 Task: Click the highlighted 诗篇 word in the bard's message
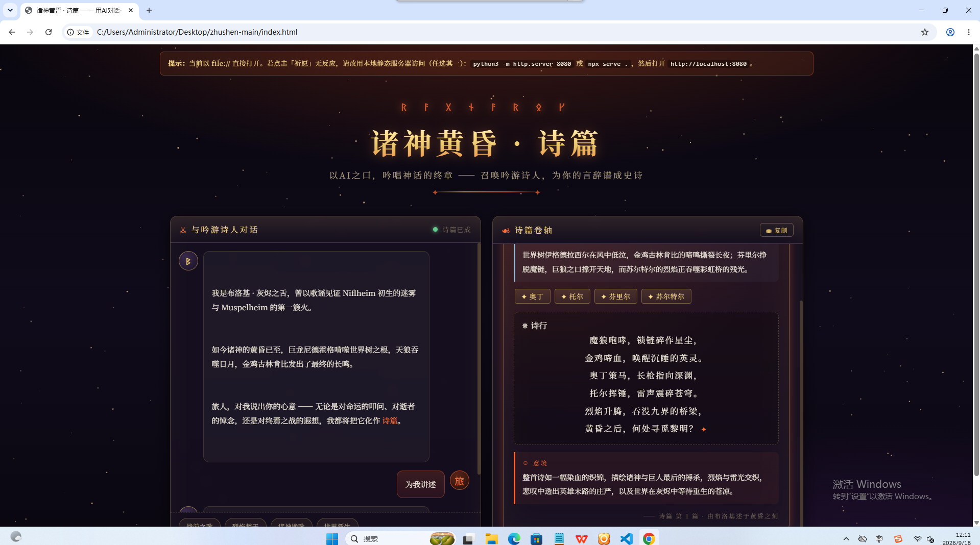tap(390, 420)
